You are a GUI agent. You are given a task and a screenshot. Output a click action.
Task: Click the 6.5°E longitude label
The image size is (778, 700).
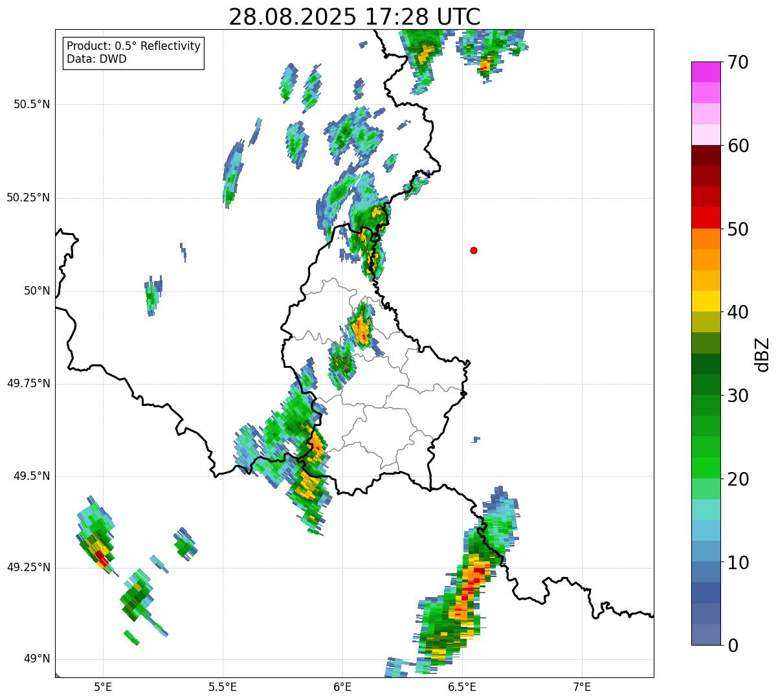[462, 687]
